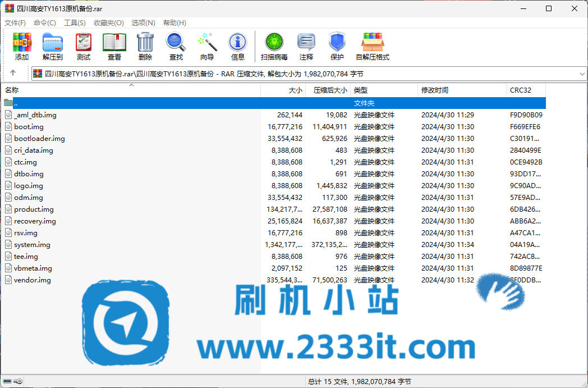The height and width of the screenshot is (388, 588).
Task: Select the odm.img file
Action: 29,198
